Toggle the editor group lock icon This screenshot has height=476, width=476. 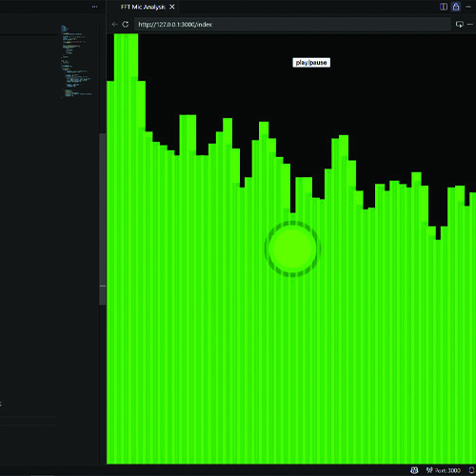coord(456,7)
